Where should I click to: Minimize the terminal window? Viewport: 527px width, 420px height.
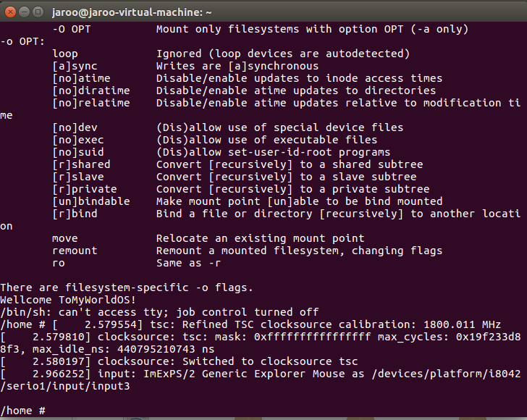tap(24, 12)
